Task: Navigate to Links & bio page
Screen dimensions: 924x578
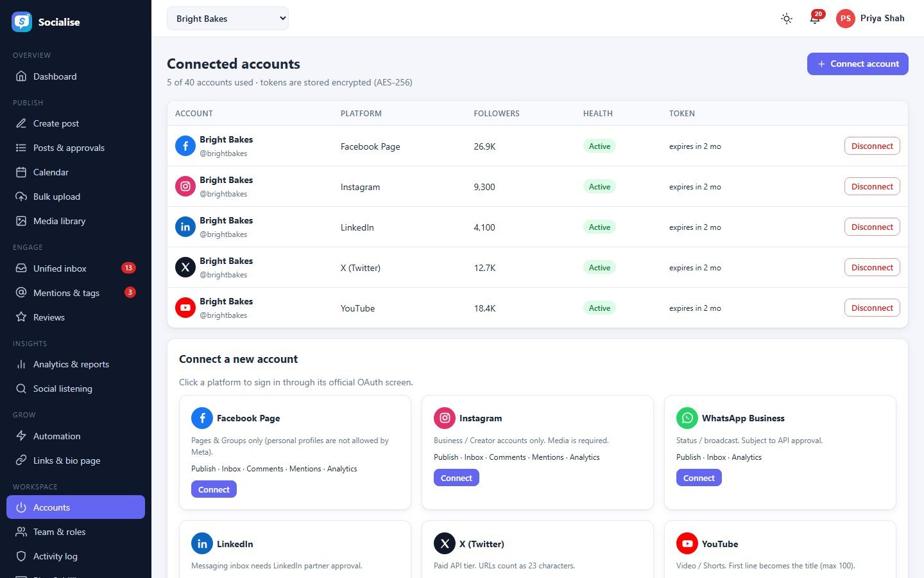Action: [76, 460]
